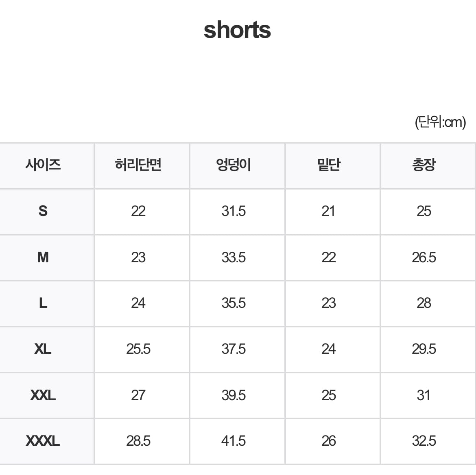Select the 허리단면 column header
Image resolution: width=476 pixels, height=475 pixels.
click(138, 165)
